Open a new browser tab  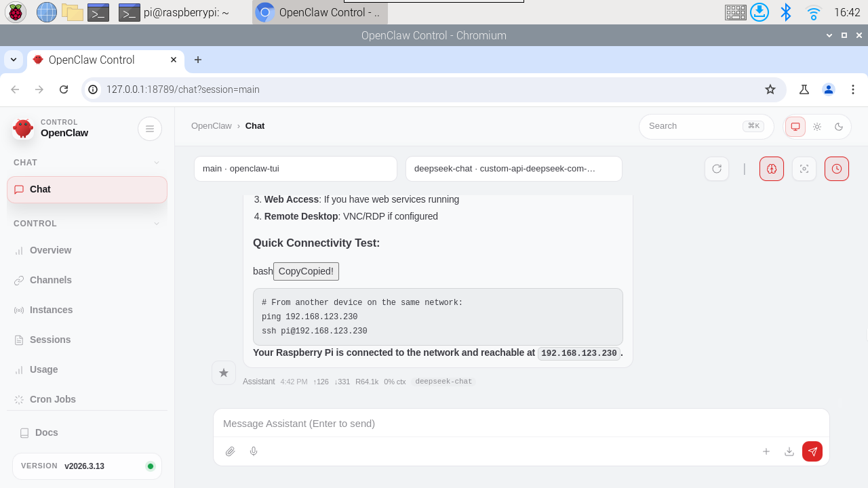tap(198, 60)
